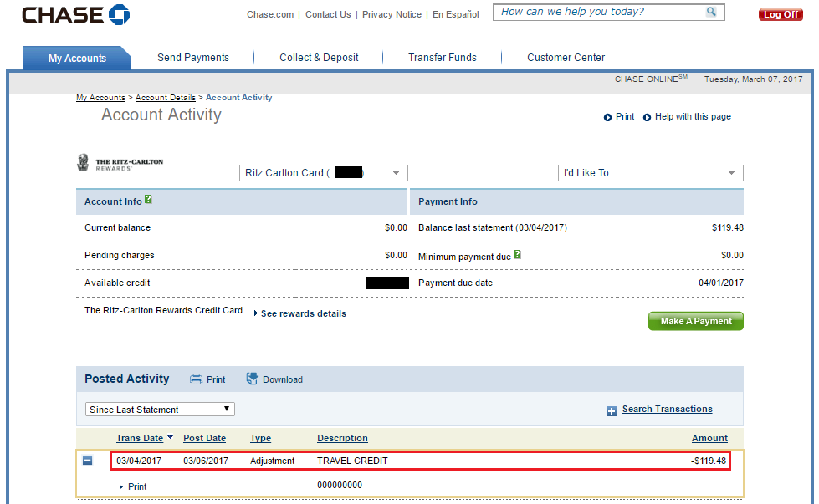Click the Minimum payment due help icon

click(x=517, y=256)
